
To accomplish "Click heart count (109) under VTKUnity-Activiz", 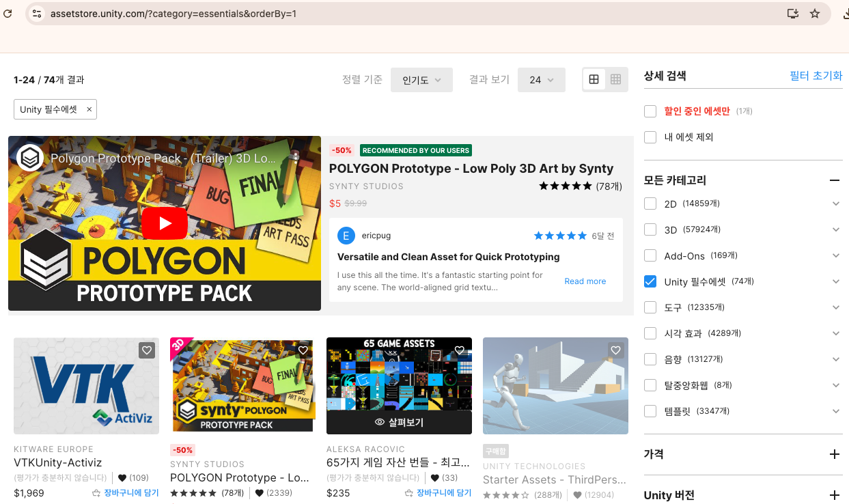I will 133,478.
